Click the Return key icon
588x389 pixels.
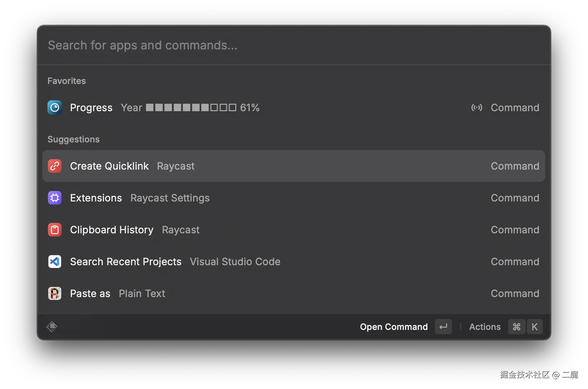(443, 327)
